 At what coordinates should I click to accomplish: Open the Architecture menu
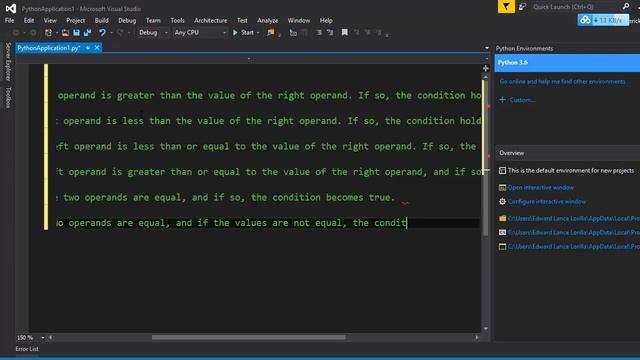tap(211, 20)
